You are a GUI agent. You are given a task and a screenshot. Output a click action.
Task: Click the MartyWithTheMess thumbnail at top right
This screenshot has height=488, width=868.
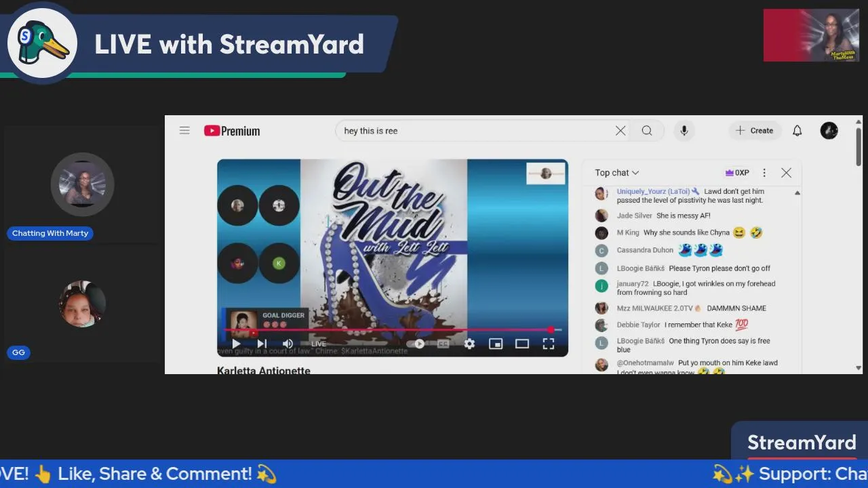click(x=811, y=35)
